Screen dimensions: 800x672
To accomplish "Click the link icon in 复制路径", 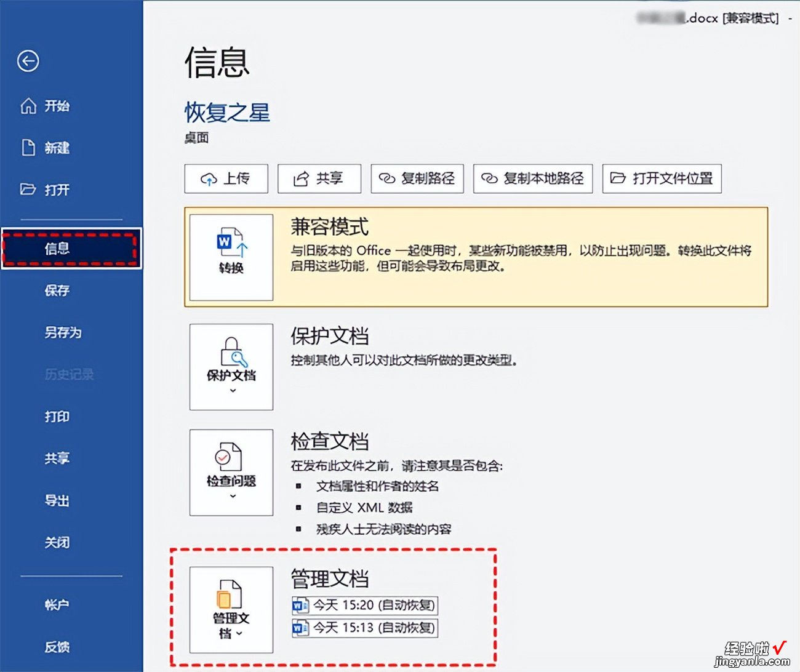I will tap(386, 178).
